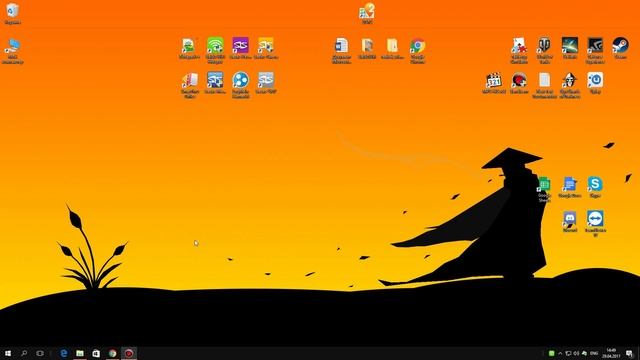Open the Windows Start menu
The width and height of the screenshot is (640, 360).
click(8, 353)
